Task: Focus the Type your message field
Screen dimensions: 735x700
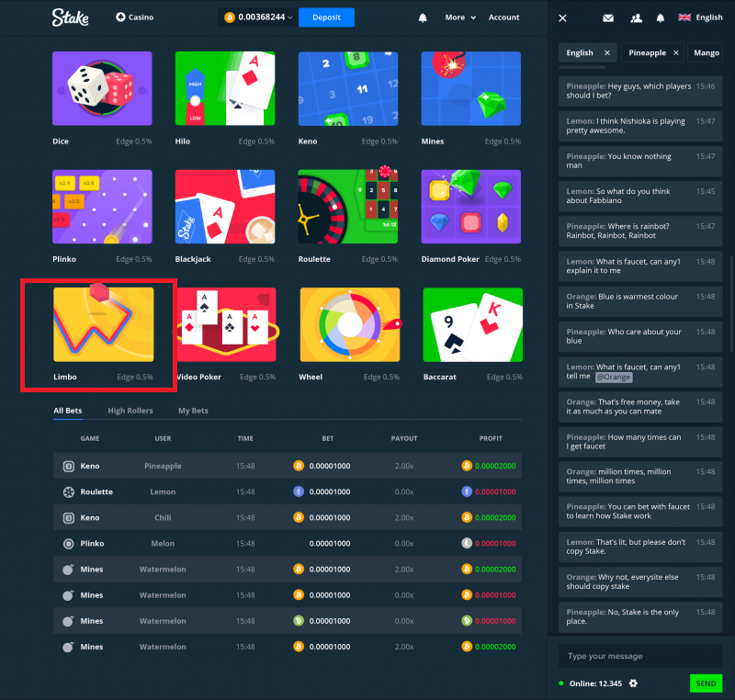Action: click(x=640, y=656)
